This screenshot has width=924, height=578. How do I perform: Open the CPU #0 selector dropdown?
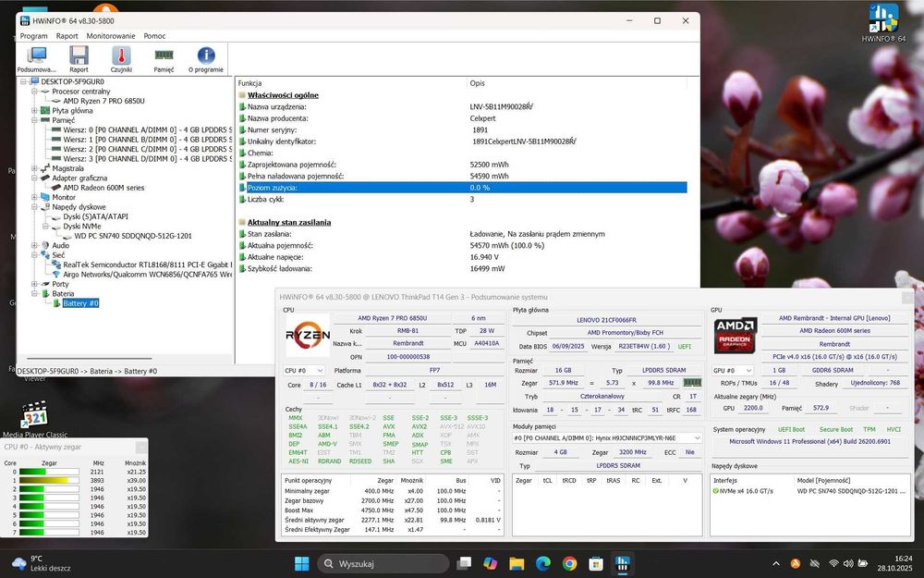click(303, 371)
